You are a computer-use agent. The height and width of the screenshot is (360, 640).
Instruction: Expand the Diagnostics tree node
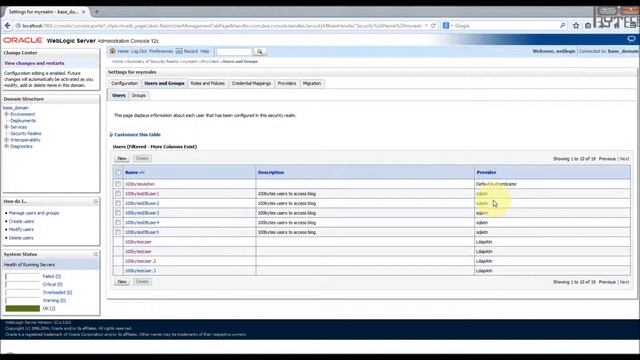(x=7, y=146)
